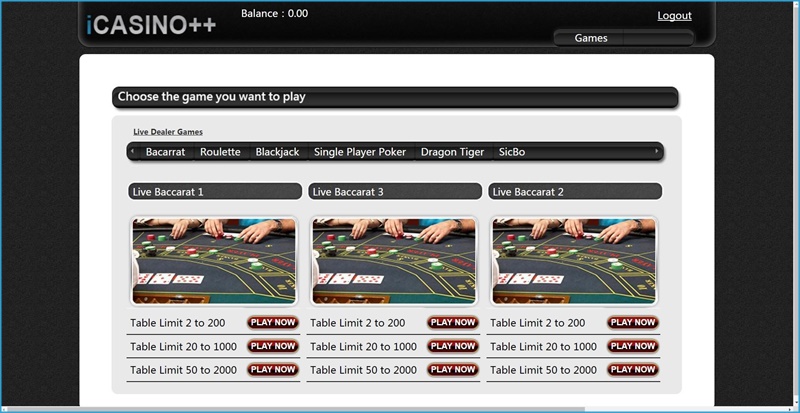Viewport: 800px width, 413px height.
Task: Select the Bacarrat game tab
Action: (x=165, y=152)
